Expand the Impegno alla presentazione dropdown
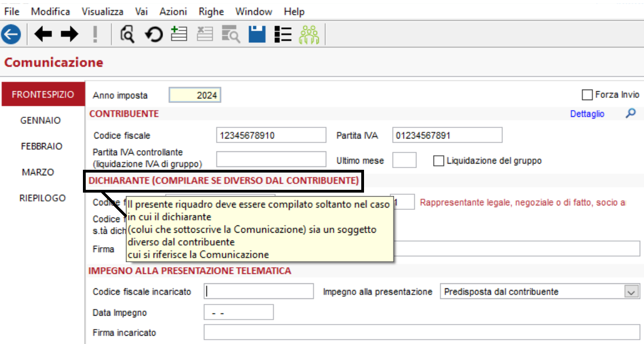 (x=631, y=292)
